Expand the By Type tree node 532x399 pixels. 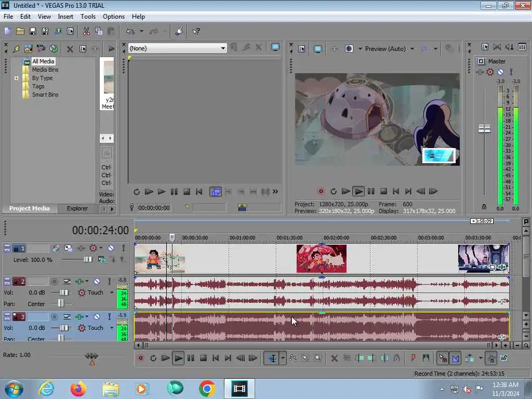[x=16, y=78]
